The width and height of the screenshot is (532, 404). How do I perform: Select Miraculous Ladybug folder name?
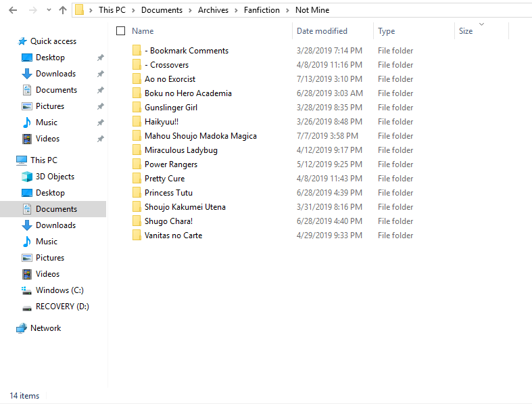[181, 150]
